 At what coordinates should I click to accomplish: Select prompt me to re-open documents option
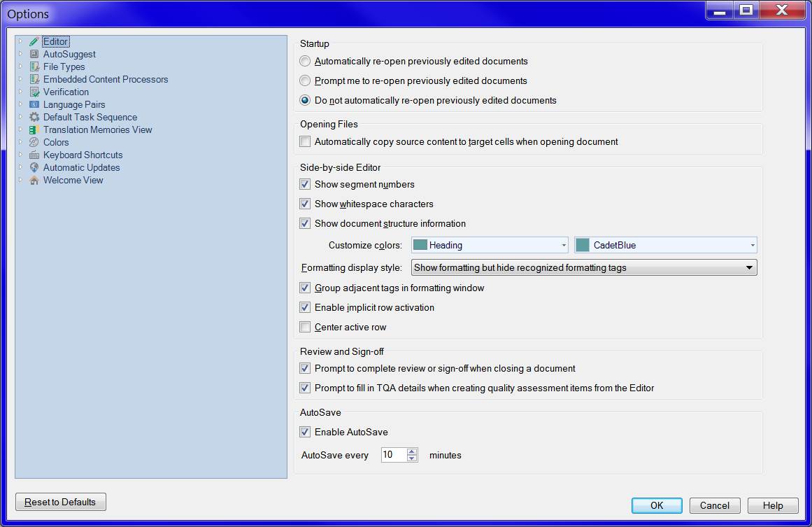305,81
